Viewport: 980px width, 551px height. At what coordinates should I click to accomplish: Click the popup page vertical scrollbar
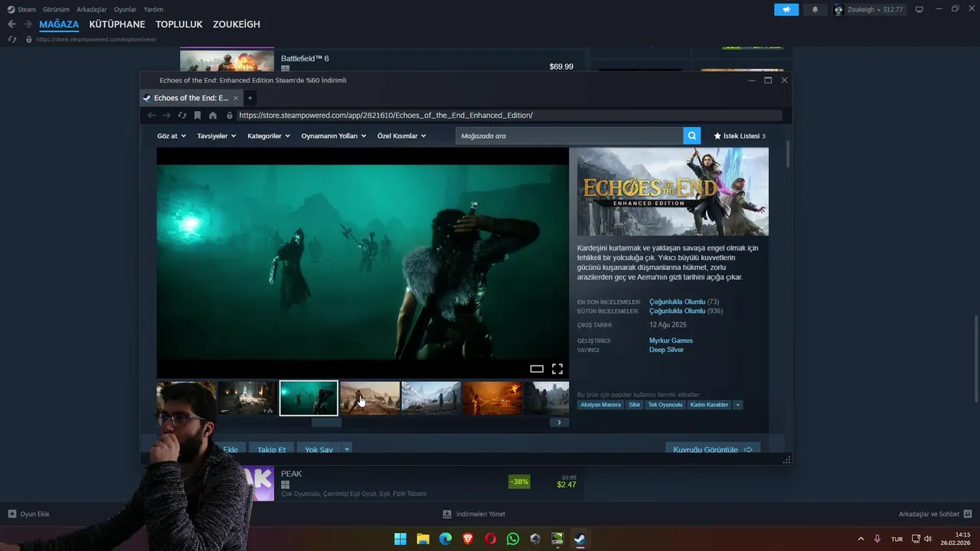tap(788, 155)
